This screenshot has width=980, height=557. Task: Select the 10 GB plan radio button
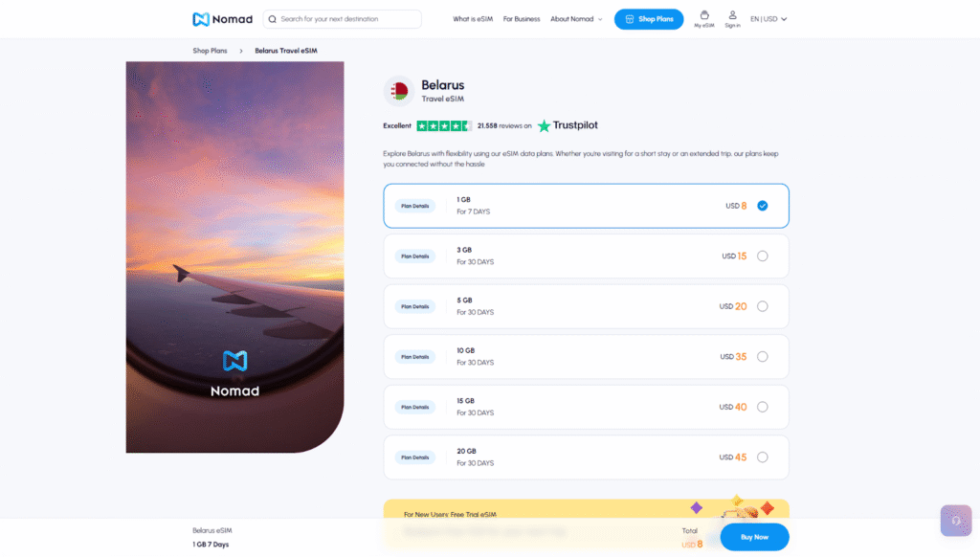coord(762,356)
